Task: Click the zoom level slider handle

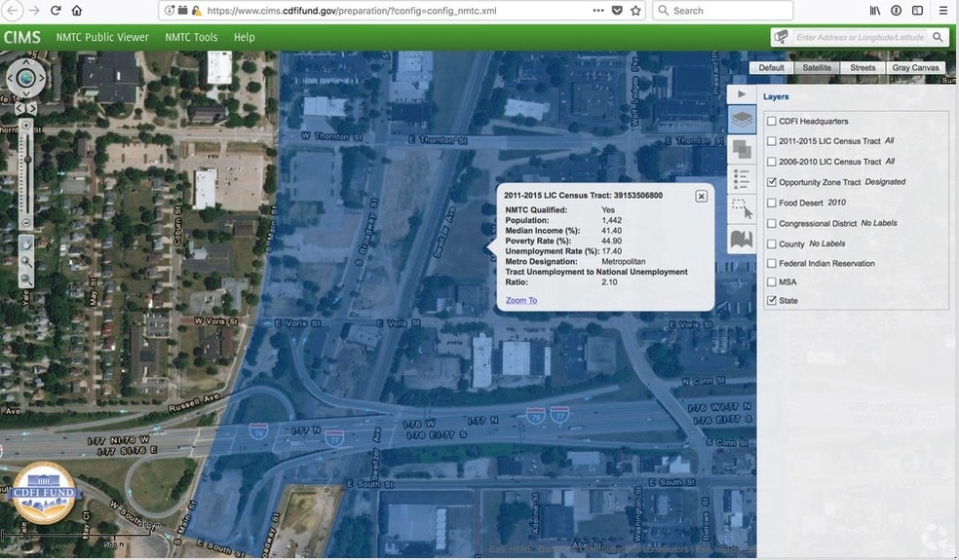Action: click(x=26, y=160)
